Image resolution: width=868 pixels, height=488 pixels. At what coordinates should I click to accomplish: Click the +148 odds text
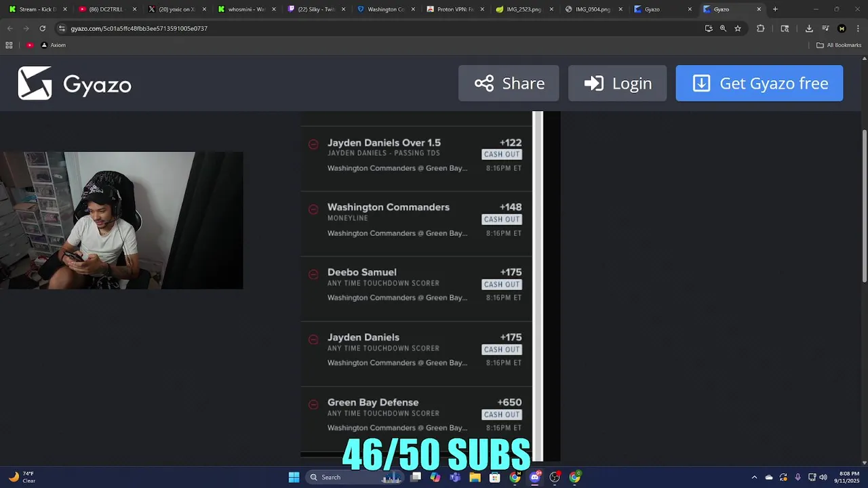[511, 207]
